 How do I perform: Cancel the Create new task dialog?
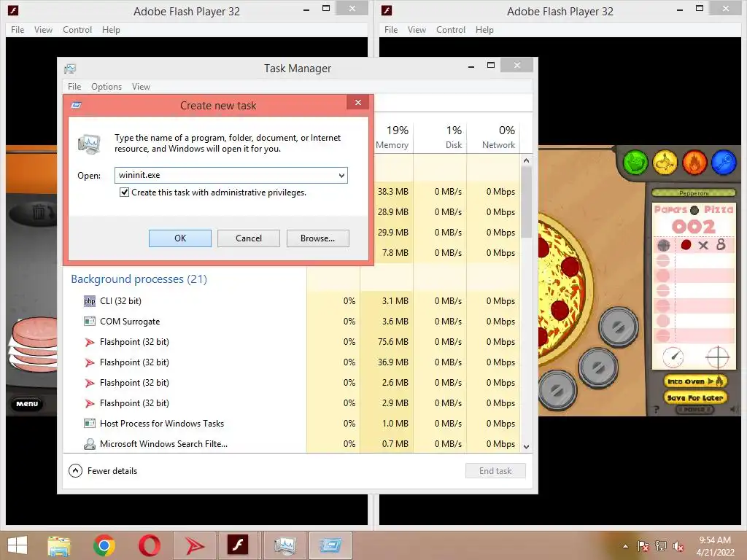click(249, 238)
